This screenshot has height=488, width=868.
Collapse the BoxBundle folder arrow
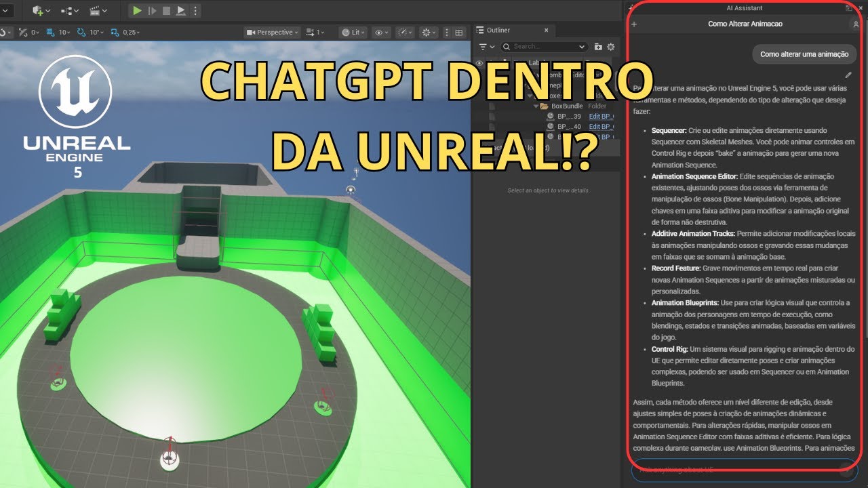click(x=536, y=106)
